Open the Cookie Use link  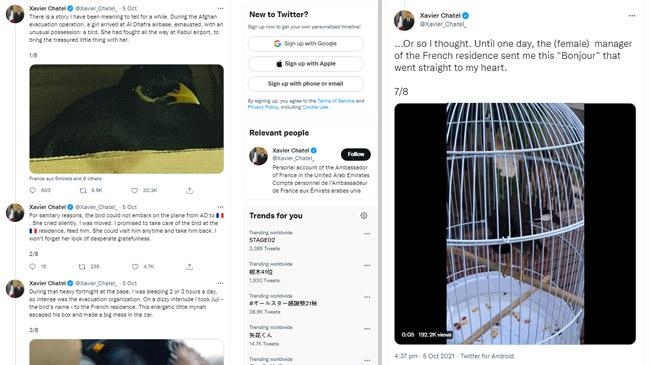(x=315, y=107)
